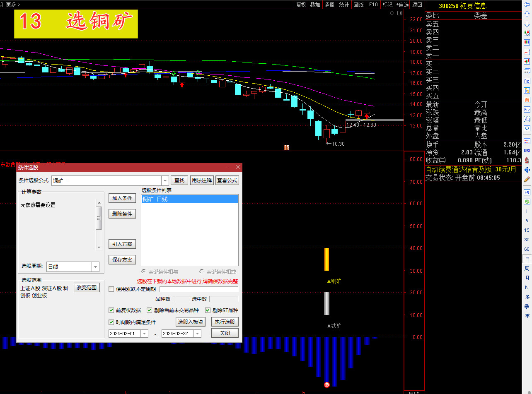Expand the 选股周期 日线 dropdown
This screenshot has width=532, height=394.
point(95,267)
